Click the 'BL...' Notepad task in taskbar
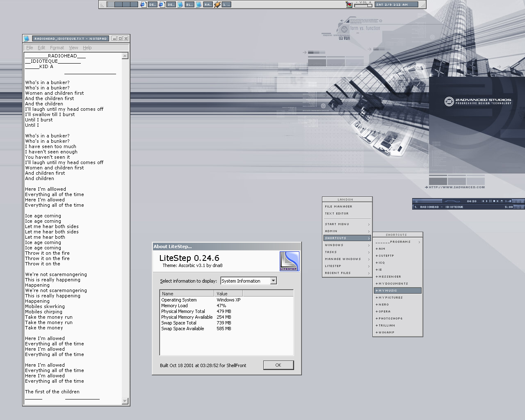The width and height of the screenshot is (525, 420). (189, 5)
